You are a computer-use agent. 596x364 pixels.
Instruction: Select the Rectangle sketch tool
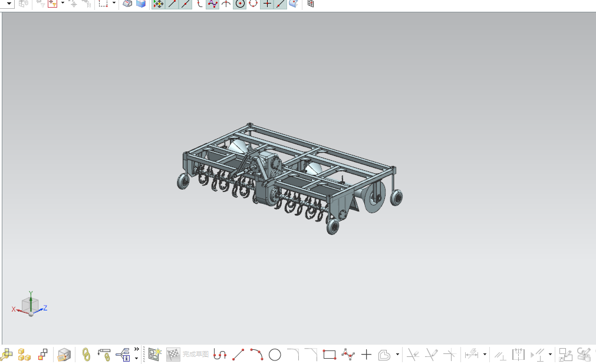330,355
